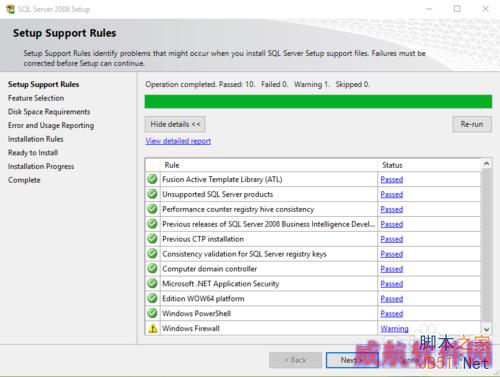Click the rules list vertical scrollbar track

point(486,246)
